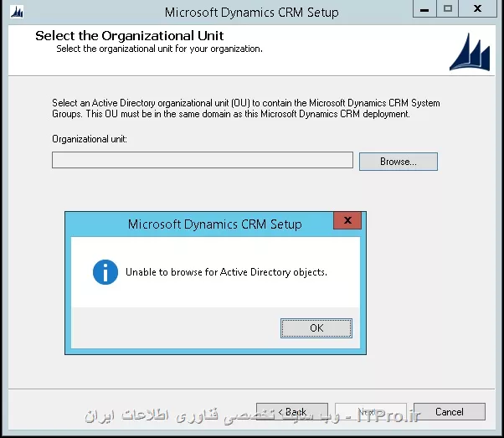The image size is (504, 438).
Task: Click the blue information icon in dialog
Action: click(105, 272)
